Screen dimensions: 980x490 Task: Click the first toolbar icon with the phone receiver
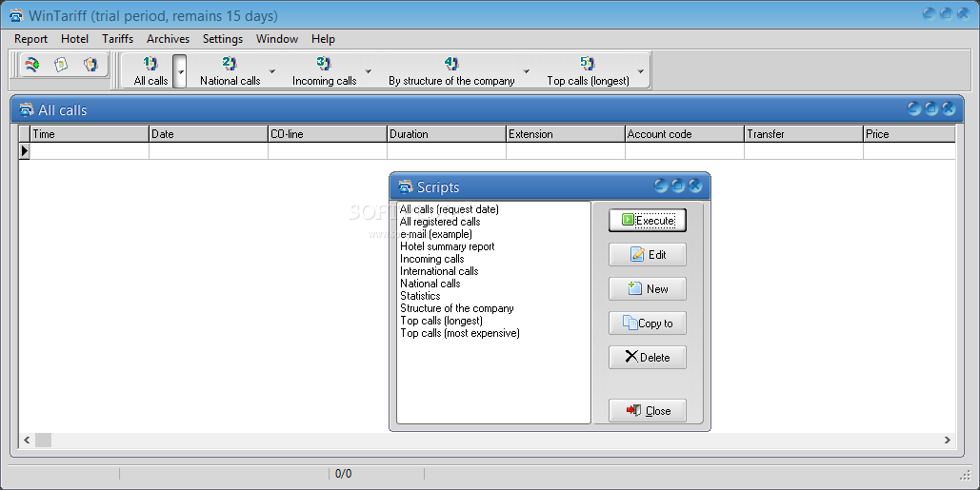[31, 65]
